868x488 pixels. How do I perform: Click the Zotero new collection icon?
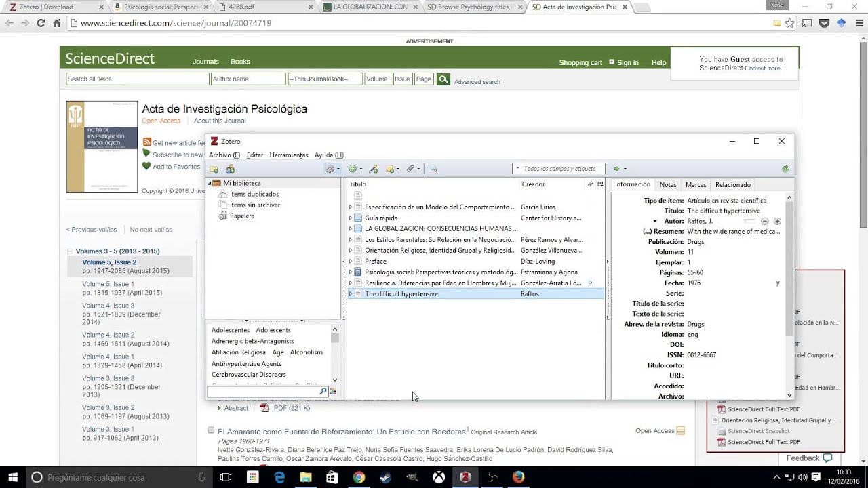coord(214,169)
